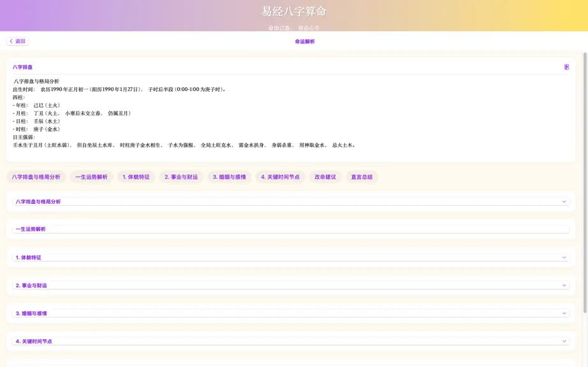Click the vertical page scrollbar
Viewport: 588px width, 367px height.
click(x=585, y=183)
